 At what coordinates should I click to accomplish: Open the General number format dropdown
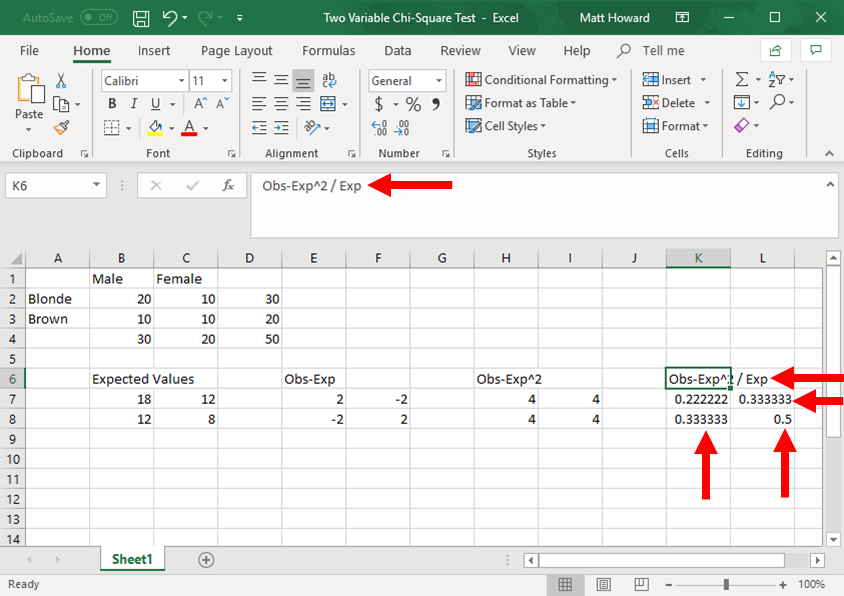[x=439, y=81]
